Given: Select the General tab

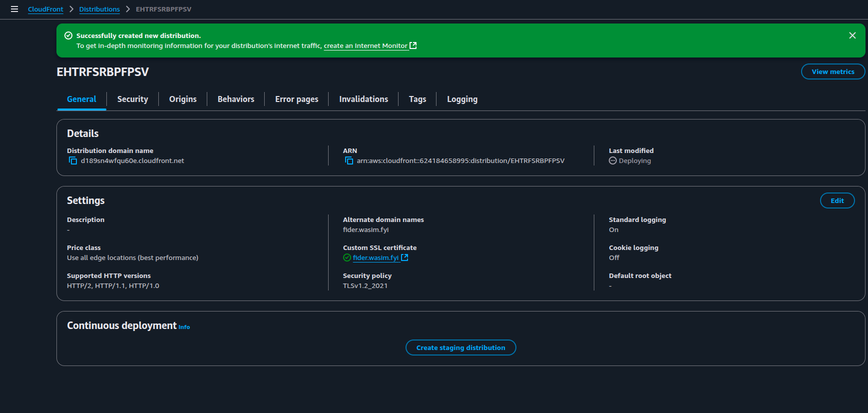Looking at the screenshot, I should [81, 99].
